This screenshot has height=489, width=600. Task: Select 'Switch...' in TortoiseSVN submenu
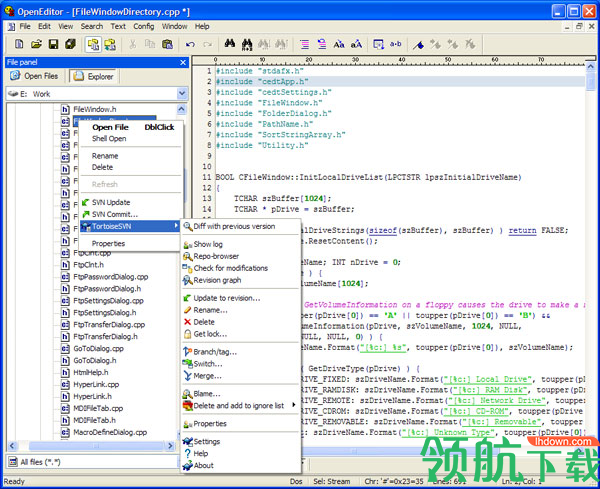tap(239, 363)
